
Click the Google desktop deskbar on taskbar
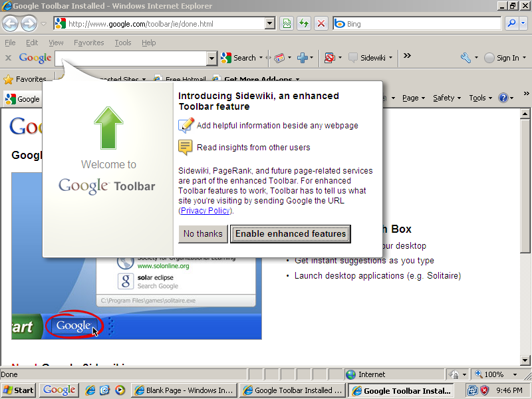pyautogui.click(x=59, y=390)
